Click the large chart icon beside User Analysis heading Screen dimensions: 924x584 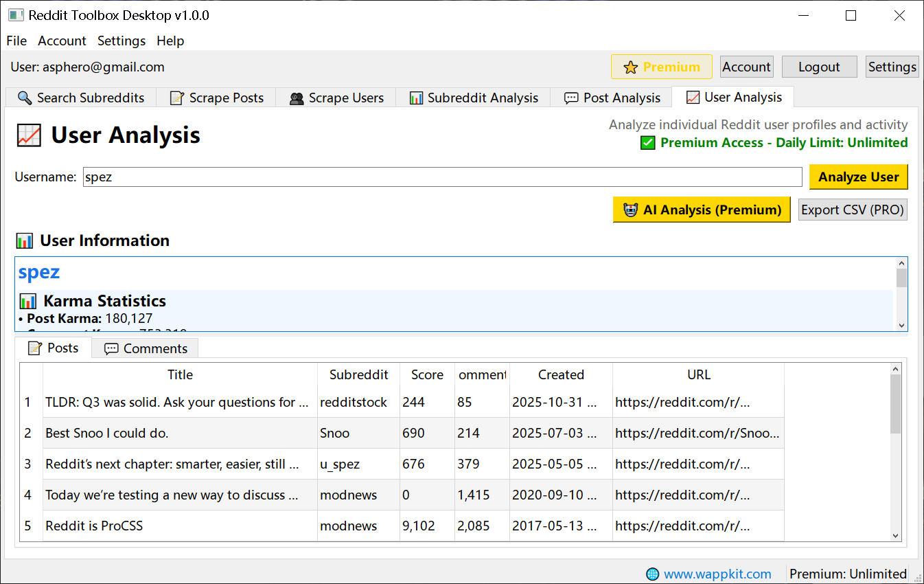pyautogui.click(x=29, y=135)
